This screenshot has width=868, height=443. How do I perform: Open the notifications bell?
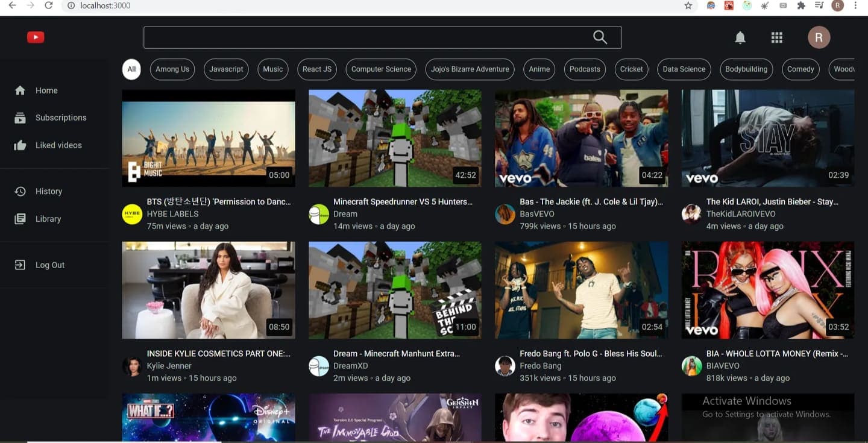740,37
